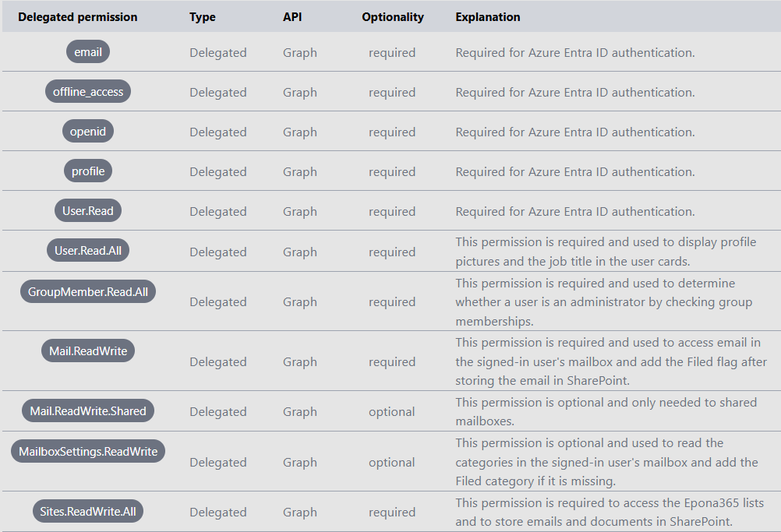Click the GroupMember.Read.All permission tag
Viewport: 781px width, 532px height.
click(x=88, y=292)
